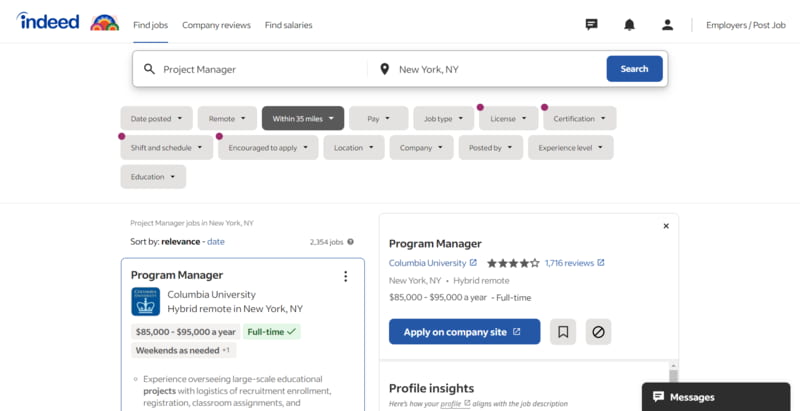Expand the License filter
800x411 pixels.
tap(509, 118)
